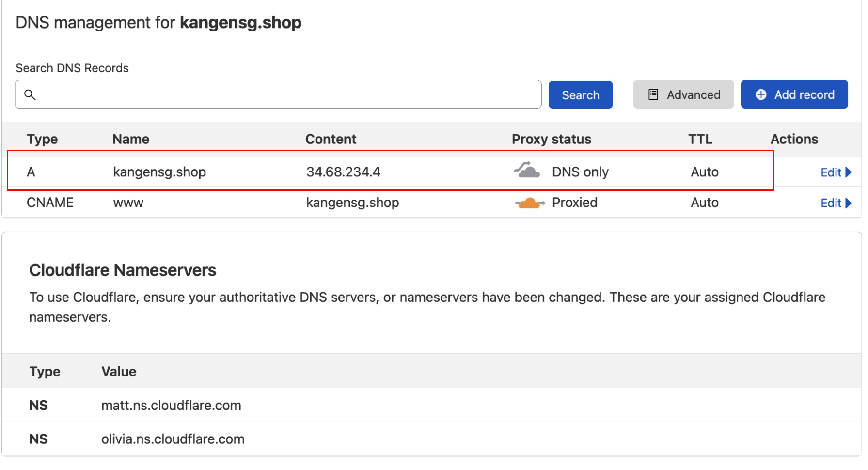Click the CNAME content kangensg.shop
This screenshot has width=868, height=470.
352,203
